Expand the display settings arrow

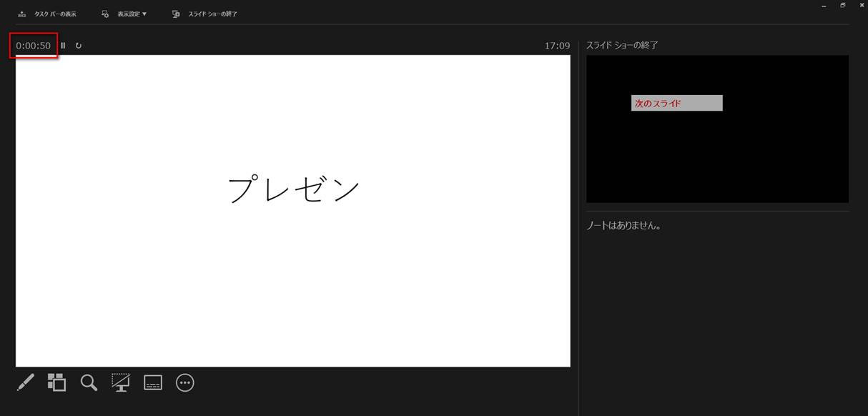point(144,13)
